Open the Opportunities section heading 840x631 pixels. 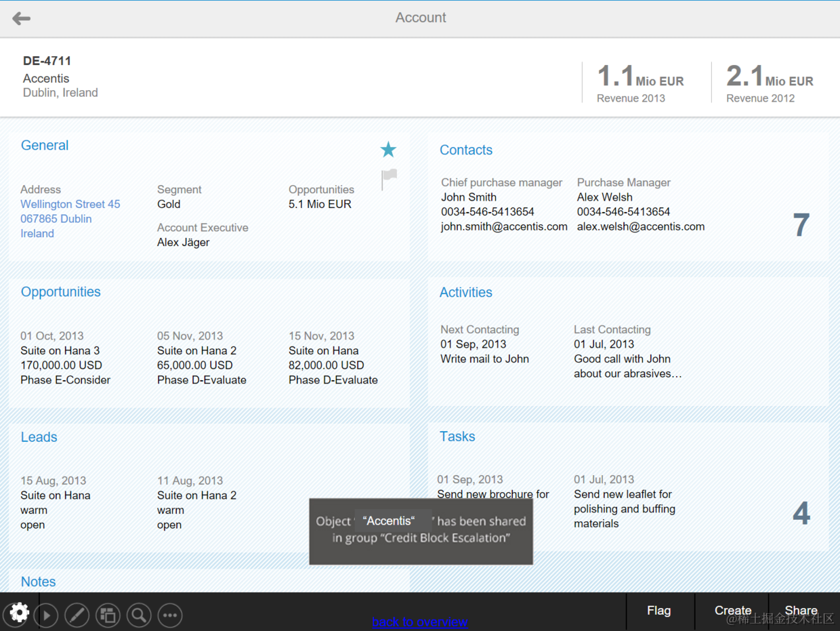click(x=61, y=292)
